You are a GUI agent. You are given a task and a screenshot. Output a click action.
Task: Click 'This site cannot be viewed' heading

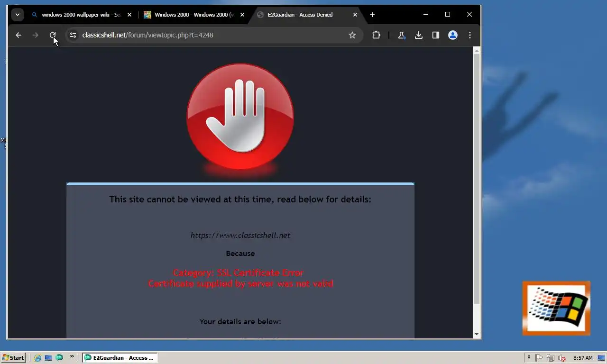(240, 200)
